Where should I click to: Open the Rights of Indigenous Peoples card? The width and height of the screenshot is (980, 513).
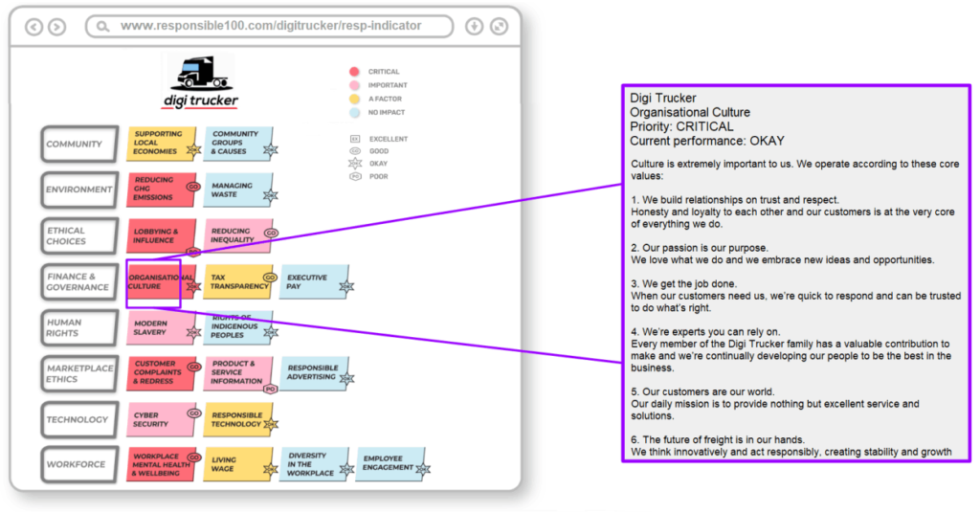237,328
